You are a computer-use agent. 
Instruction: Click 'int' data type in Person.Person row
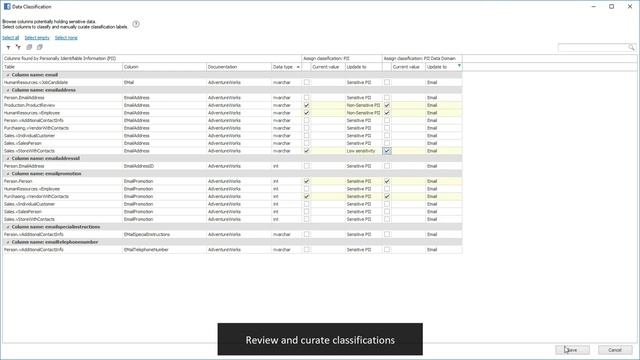(x=287, y=181)
